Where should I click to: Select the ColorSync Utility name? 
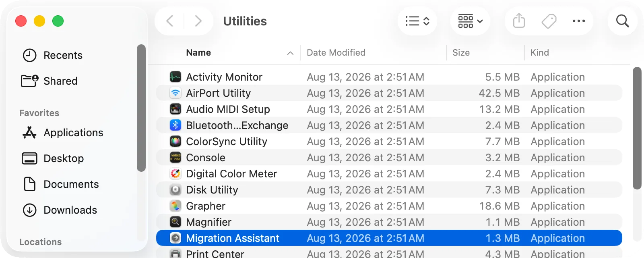pyautogui.click(x=227, y=141)
